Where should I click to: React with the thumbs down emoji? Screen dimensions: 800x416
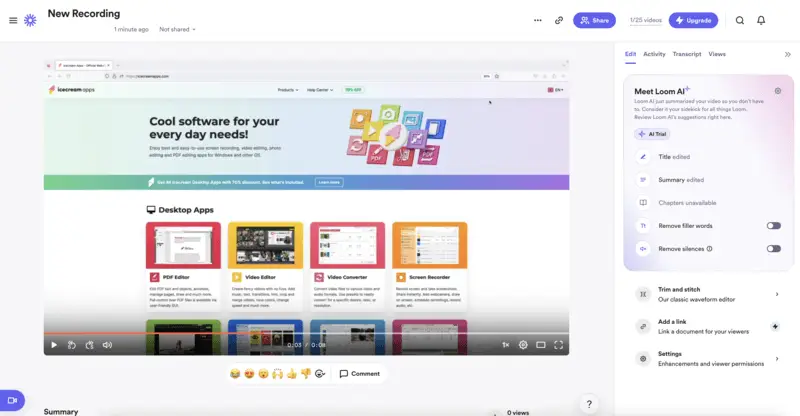306,374
